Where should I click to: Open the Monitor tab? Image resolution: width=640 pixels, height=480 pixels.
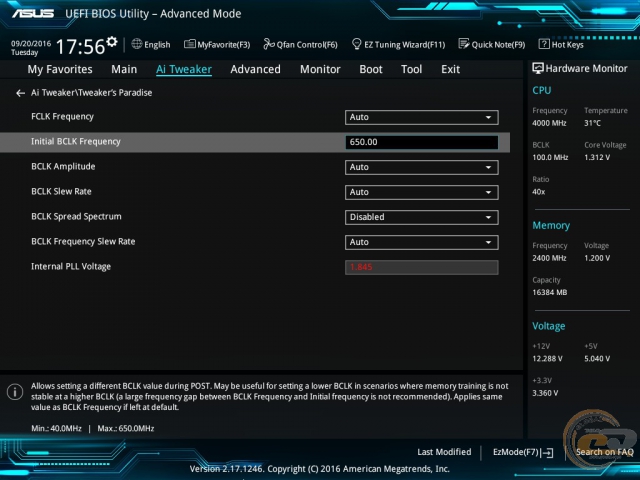(x=320, y=69)
